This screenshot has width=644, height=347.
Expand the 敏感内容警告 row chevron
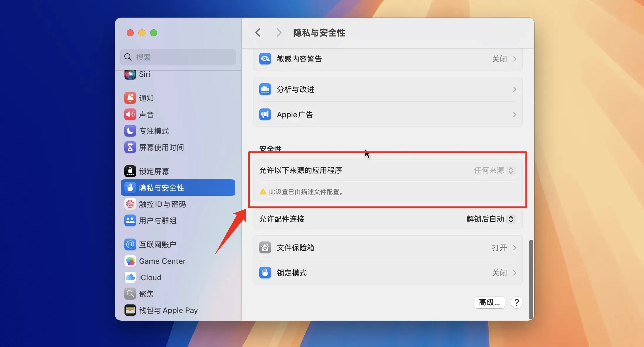click(514, 59)
